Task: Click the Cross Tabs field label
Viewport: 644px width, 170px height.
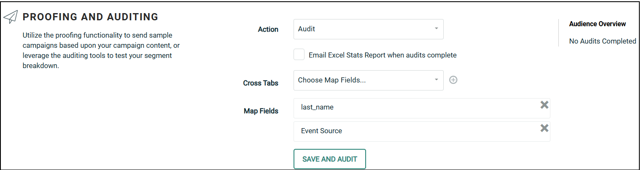Action: [261, 83]
